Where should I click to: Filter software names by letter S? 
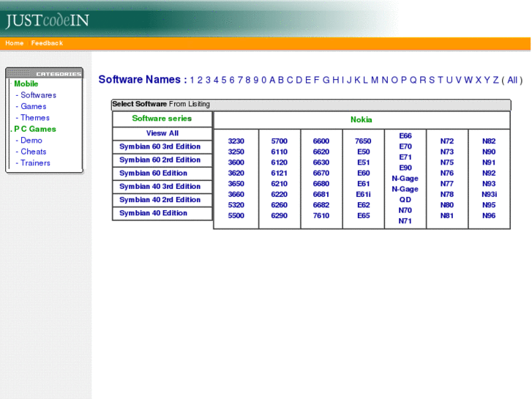click(x=432, y=80)
